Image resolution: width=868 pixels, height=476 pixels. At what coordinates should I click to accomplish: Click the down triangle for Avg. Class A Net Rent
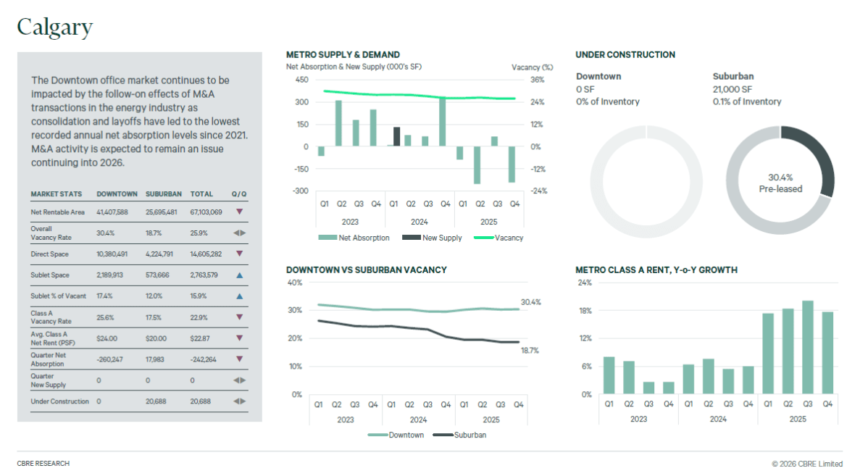click(241, 338)
